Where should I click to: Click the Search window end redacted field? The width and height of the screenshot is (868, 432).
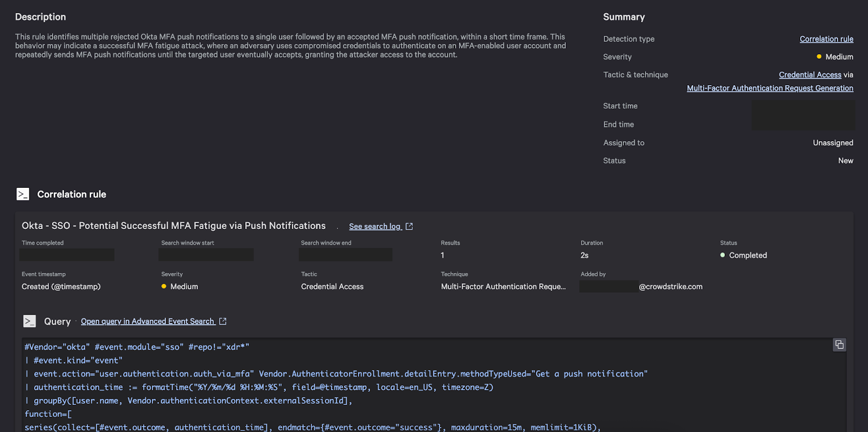click(x=346, y=255)
